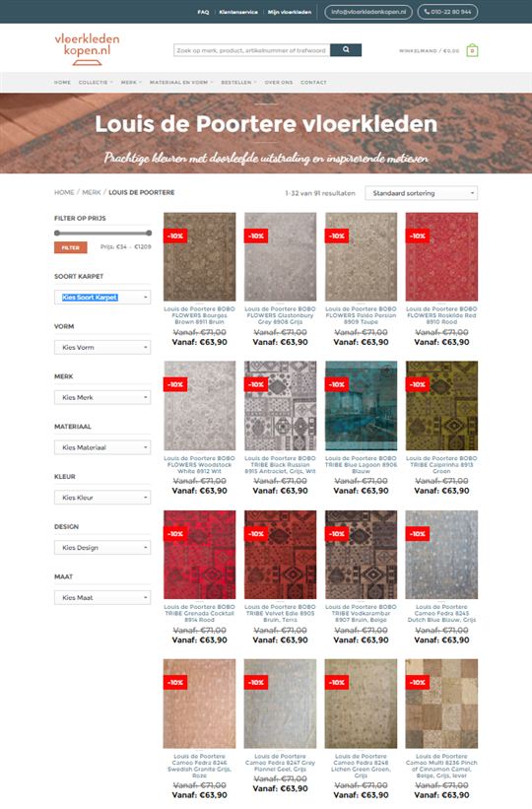Click BOBO TRIBE Blue Lagoon 8906 title
This screenshot has width=532, height=809.
point(362,464)
